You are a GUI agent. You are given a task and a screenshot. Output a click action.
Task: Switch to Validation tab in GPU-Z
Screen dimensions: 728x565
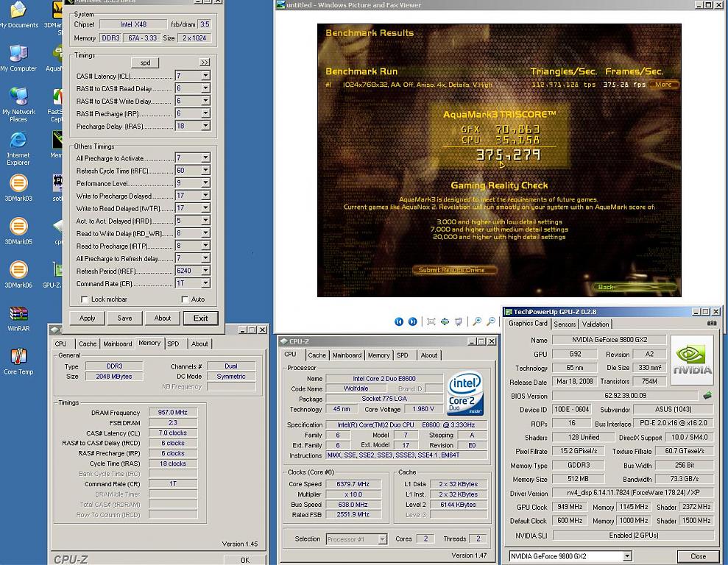[x=596, y=324]
